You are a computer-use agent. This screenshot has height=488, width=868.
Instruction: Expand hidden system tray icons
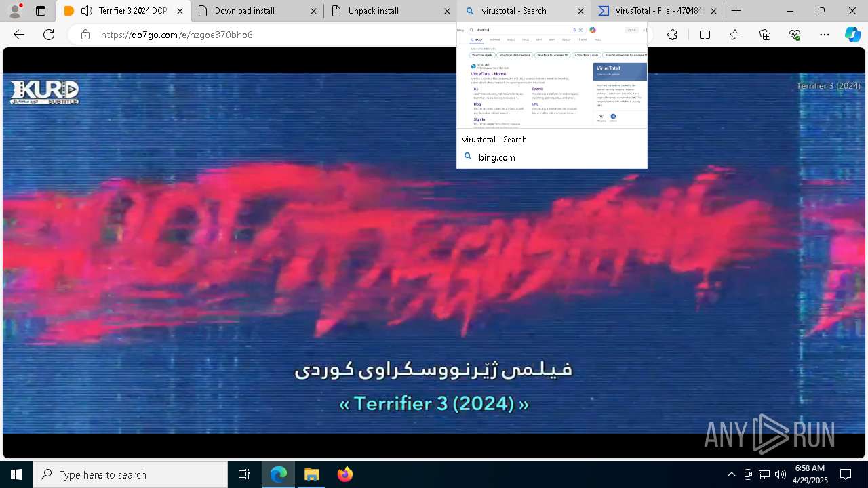coord(731,474)
